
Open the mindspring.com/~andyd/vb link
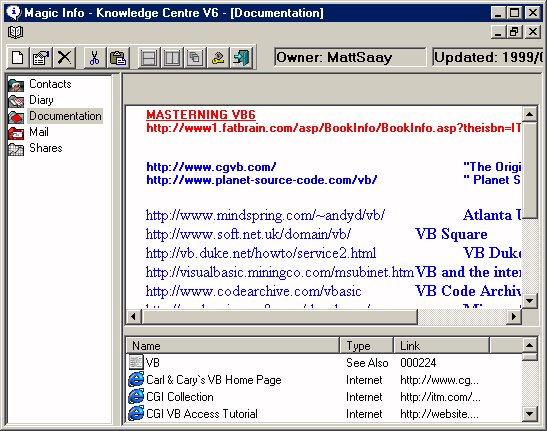point(265,215)
